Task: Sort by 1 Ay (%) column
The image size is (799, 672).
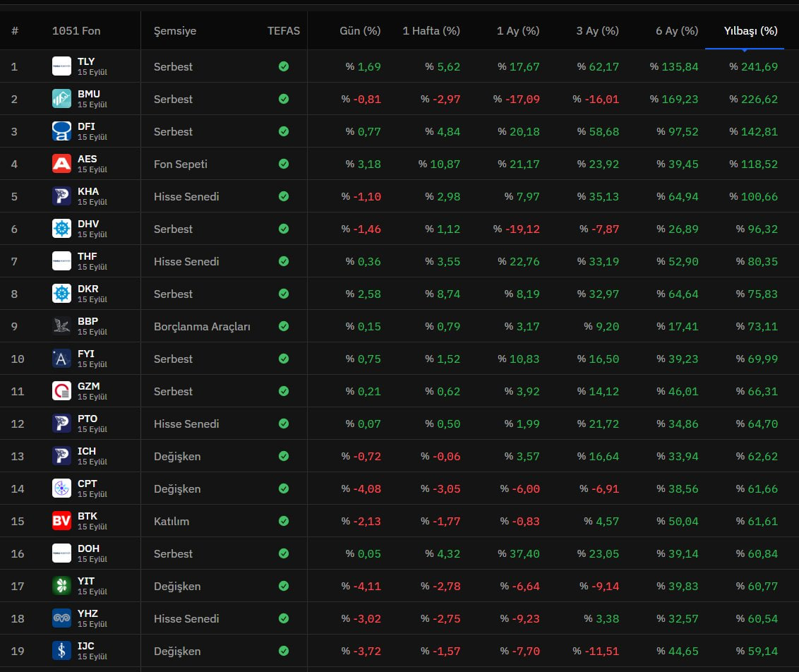Action: (517, 30)
